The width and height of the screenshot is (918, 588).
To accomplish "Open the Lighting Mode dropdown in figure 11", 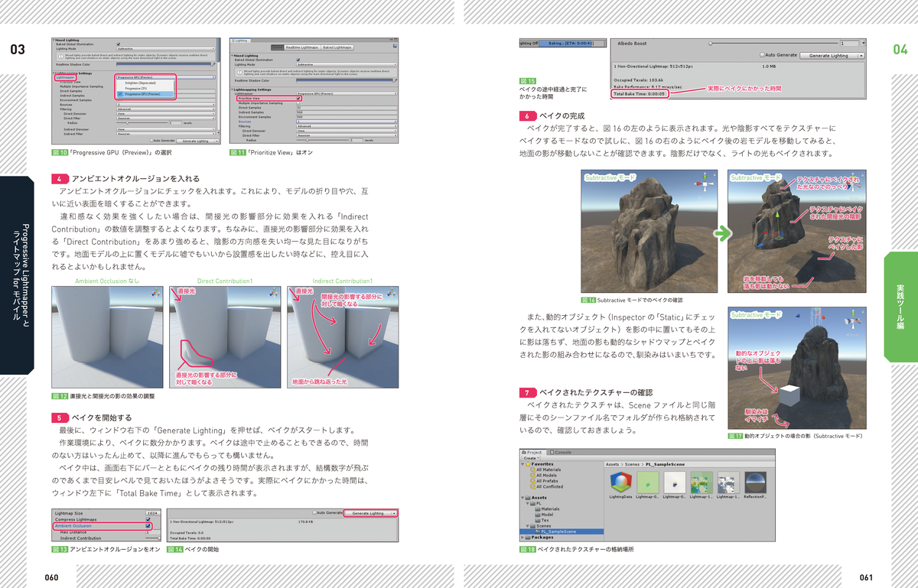I will 347,64.
